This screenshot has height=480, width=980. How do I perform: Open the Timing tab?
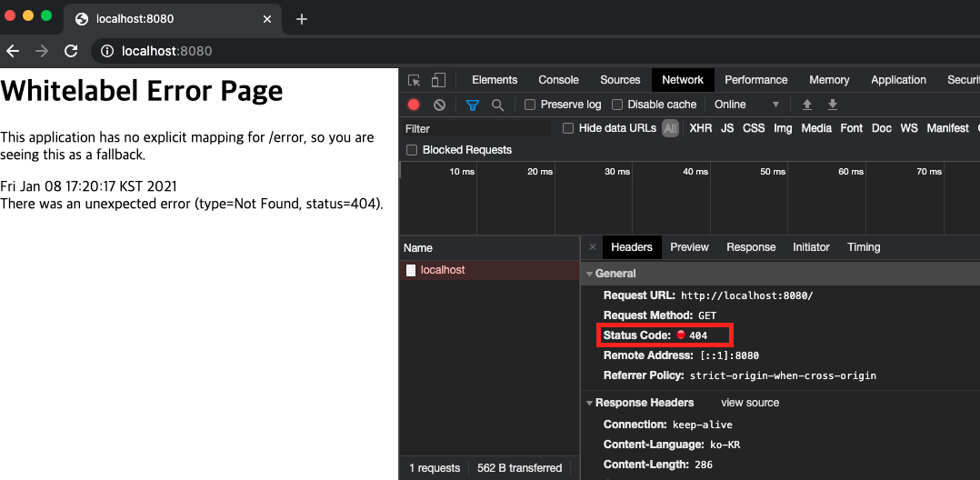[864, 247]
